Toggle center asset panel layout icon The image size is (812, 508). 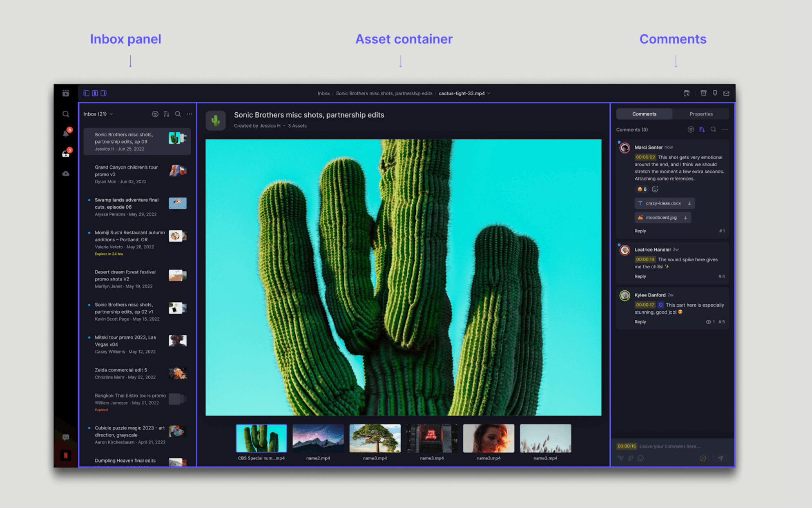95,93
